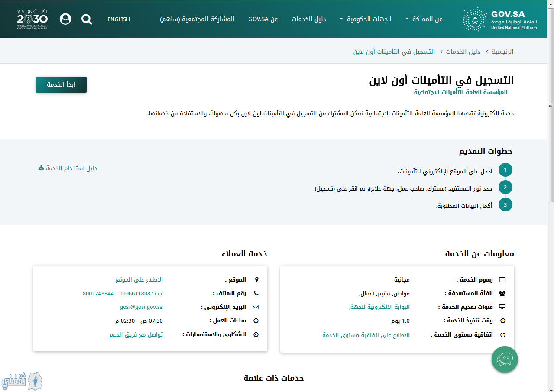This screenshot has width=554, height=392.
Task: Go to GOV.SA Unified National Platform logo
Action: pos(500,19)
